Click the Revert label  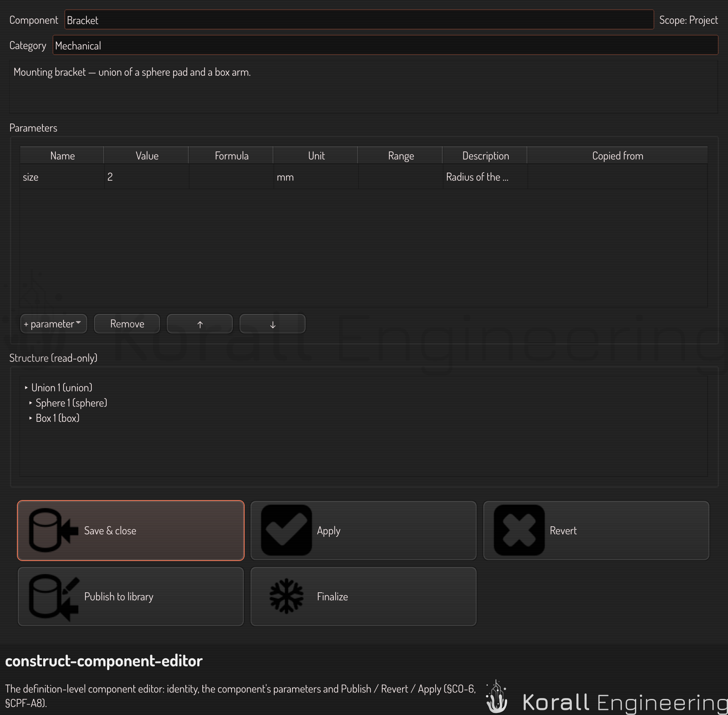click(x=563, y=531)
